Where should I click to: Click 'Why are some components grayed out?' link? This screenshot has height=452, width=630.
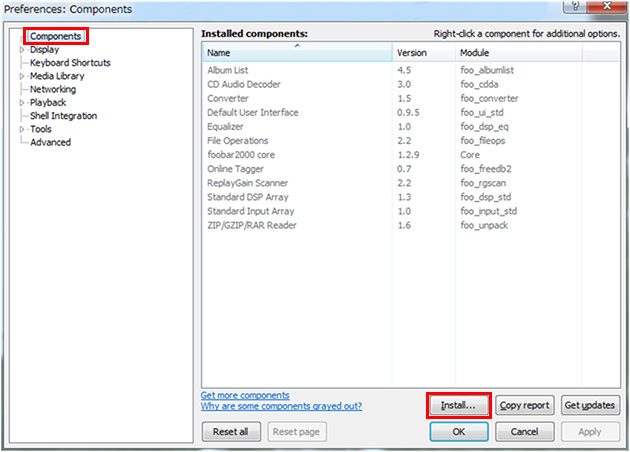281,406
